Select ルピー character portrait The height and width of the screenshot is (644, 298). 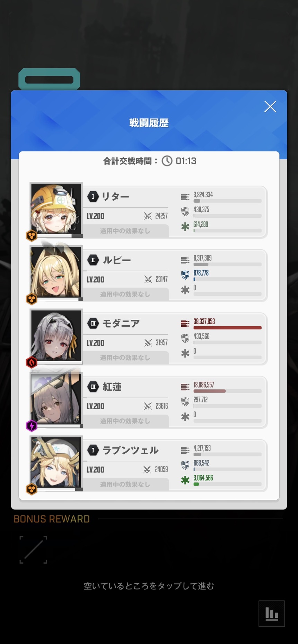pyautogui.click(x=56, y=272)
